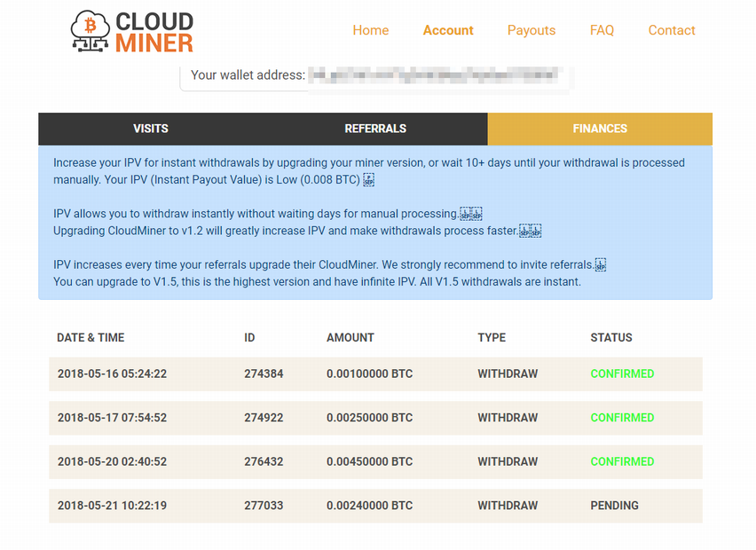Click the ID column header
The height and width of the screenshot is (550, 756).
[249, 338]
